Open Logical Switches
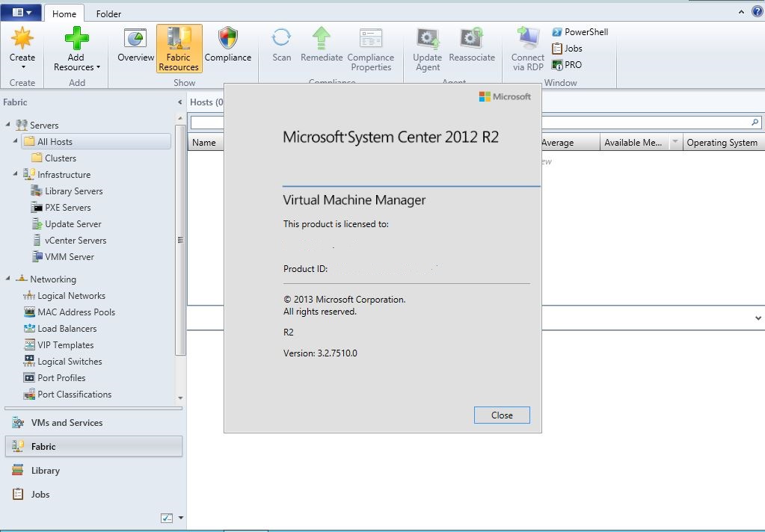Screen dimensions: 765x532 point(63,362)
